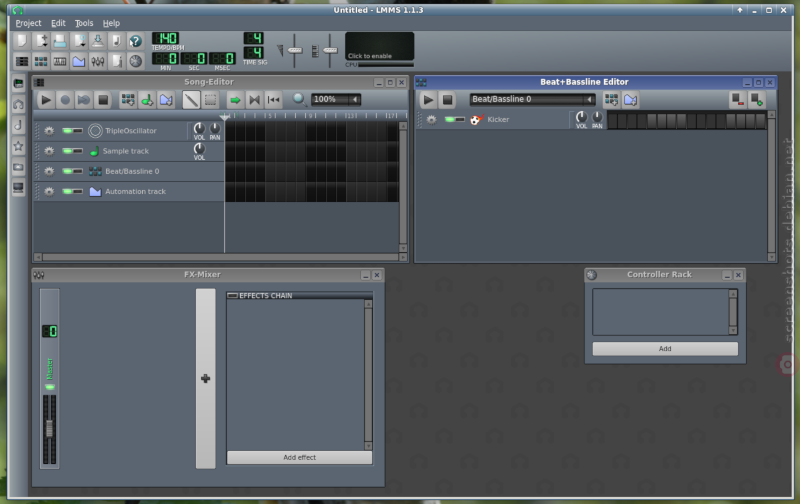Toggle the Effects Chain enable switch
Screen dimensions: 800x504
(x=233, y=295)
